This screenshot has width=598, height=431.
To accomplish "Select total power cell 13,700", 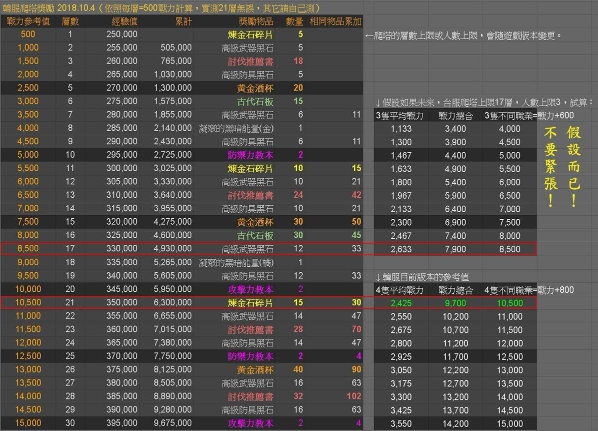I will tap(454, 410).
